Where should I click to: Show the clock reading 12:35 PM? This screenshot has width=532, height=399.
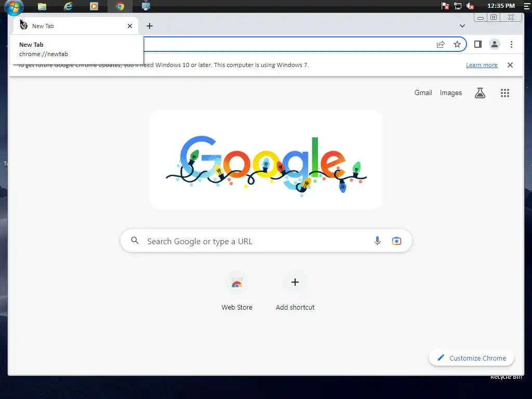pos(501,6)
